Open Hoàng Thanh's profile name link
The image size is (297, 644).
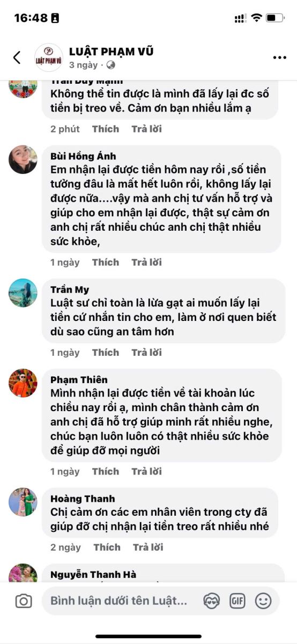(83, 499)
